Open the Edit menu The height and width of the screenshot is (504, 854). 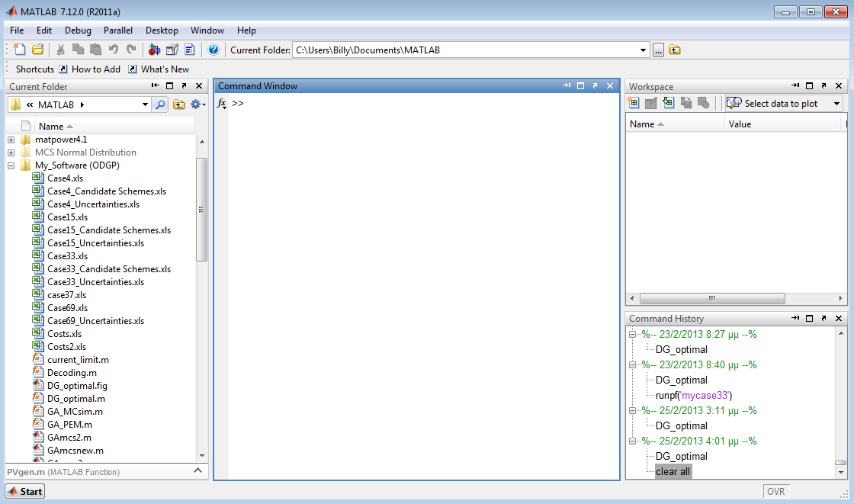tap(44, 30)
